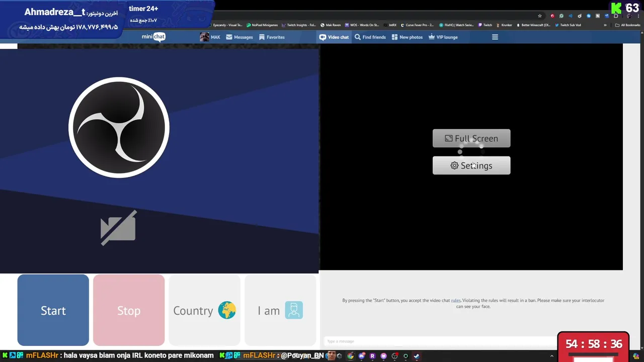Image resolution: width=644 pixels, height=362 pixels.
Task: Open WOS - Words On St... bookmark
Action: 362,25
